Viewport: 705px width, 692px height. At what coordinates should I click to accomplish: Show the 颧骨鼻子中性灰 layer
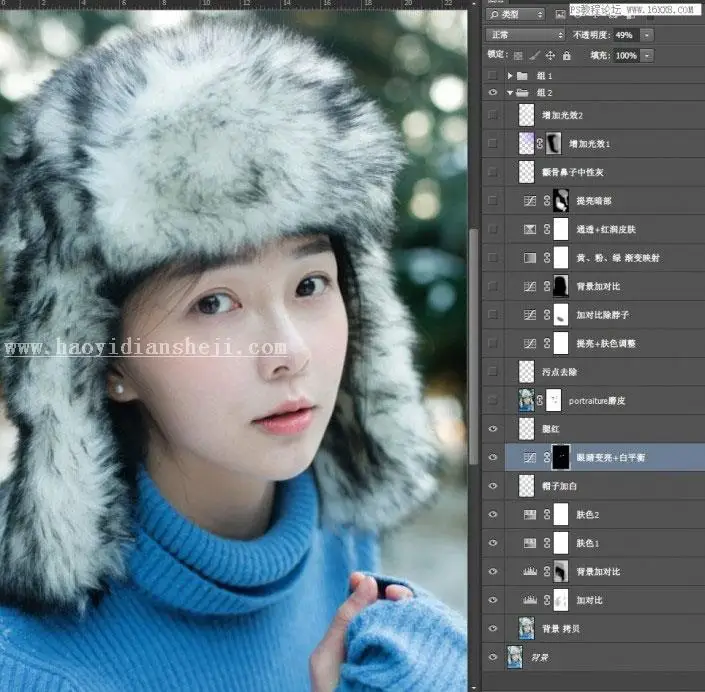(493, 172)
